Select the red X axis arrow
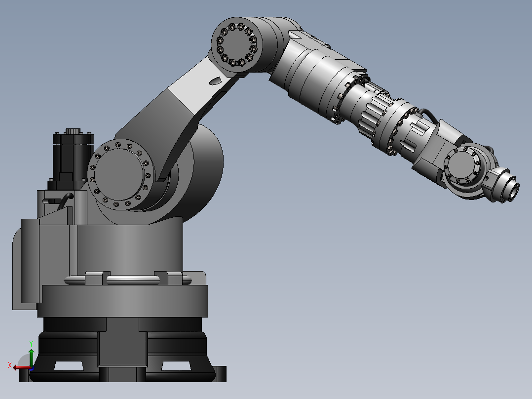532x399 pixels. tap(20, 367)
